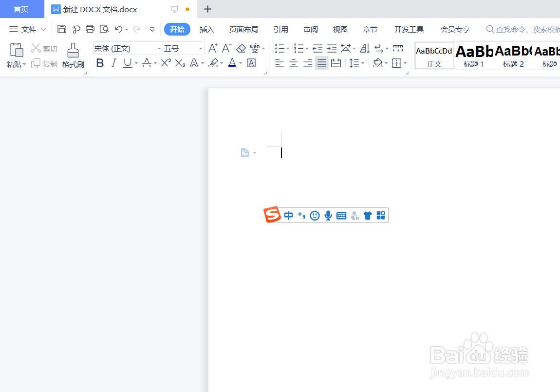Increase font size with A+ icon
The width and height of the screenshot is (560, 392).
click(213, 48)
